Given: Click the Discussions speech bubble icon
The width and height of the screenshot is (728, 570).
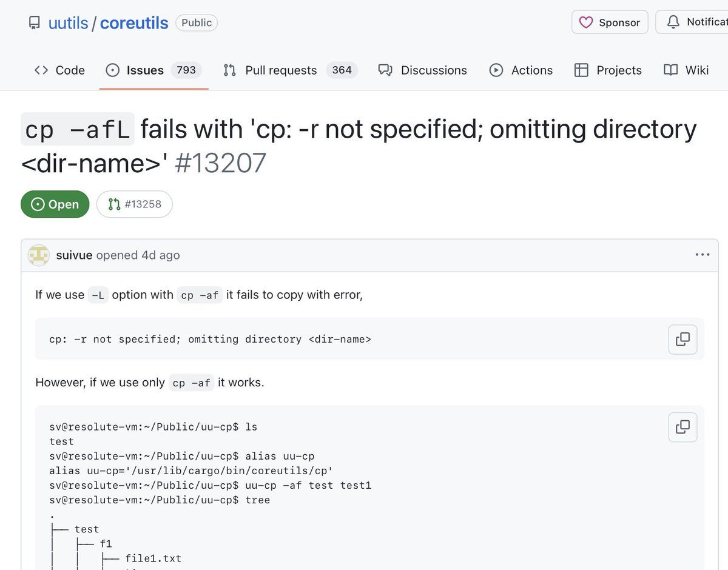Looking at the screenshot, I should point(385,70).
